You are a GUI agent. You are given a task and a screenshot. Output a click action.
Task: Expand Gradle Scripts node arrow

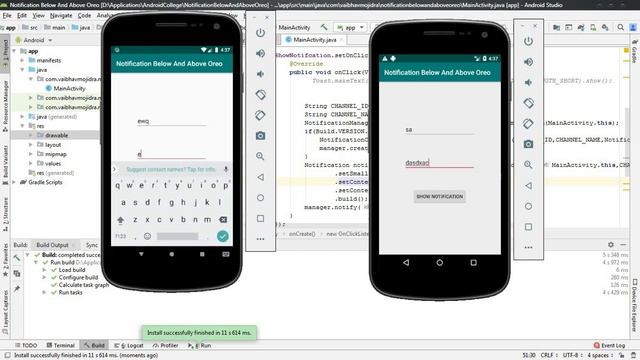pyautogui.click(x=14, y=182)
